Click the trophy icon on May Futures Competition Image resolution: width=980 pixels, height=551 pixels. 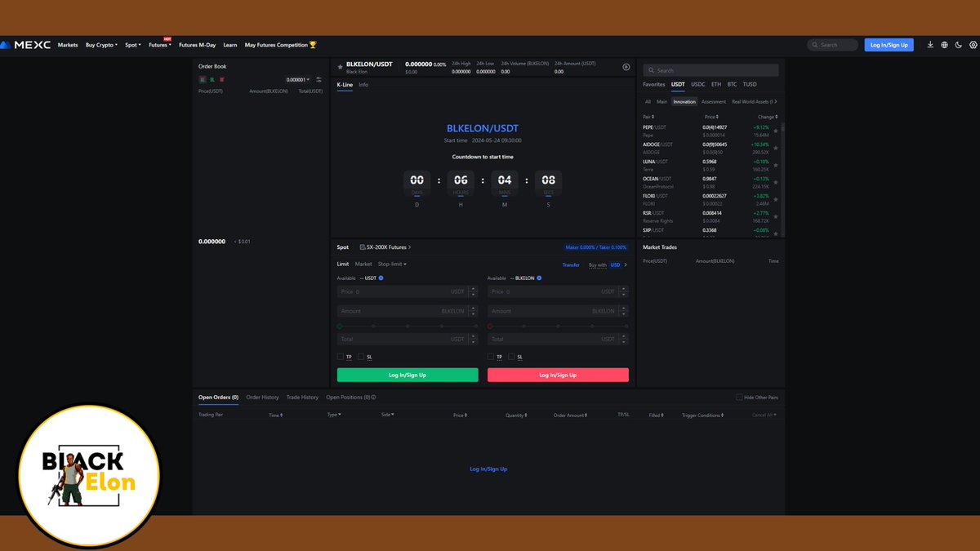pyautogui.click(x=313, y=45)
